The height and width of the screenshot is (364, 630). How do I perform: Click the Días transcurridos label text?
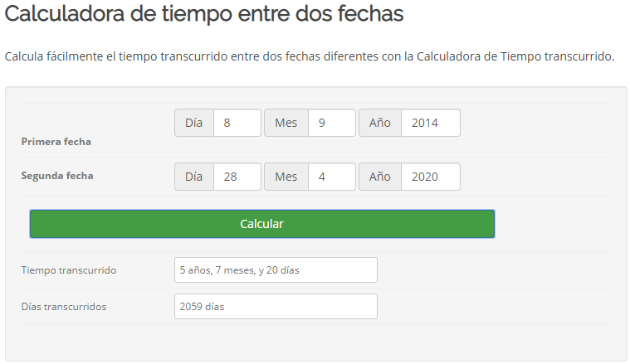(x=63, y=307)
